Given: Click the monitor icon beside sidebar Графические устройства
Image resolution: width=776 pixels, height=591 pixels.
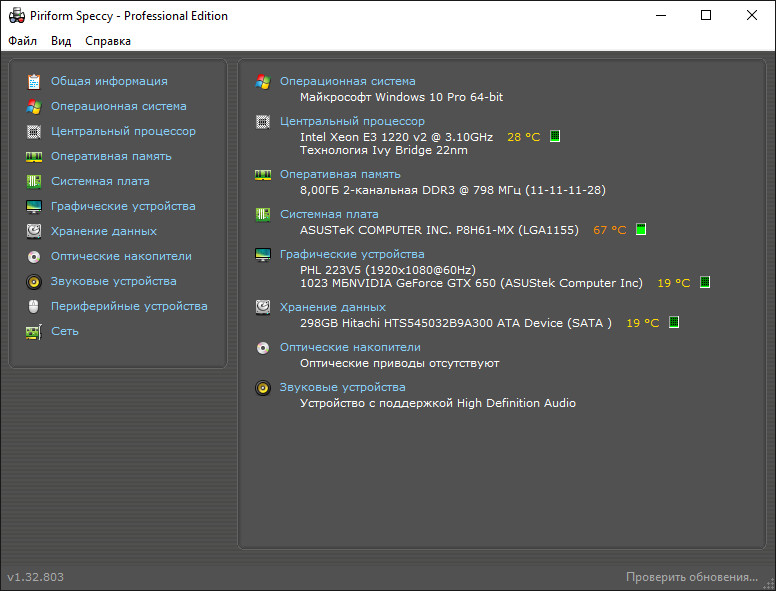Looking at the screenshot, I should [34, 206].
